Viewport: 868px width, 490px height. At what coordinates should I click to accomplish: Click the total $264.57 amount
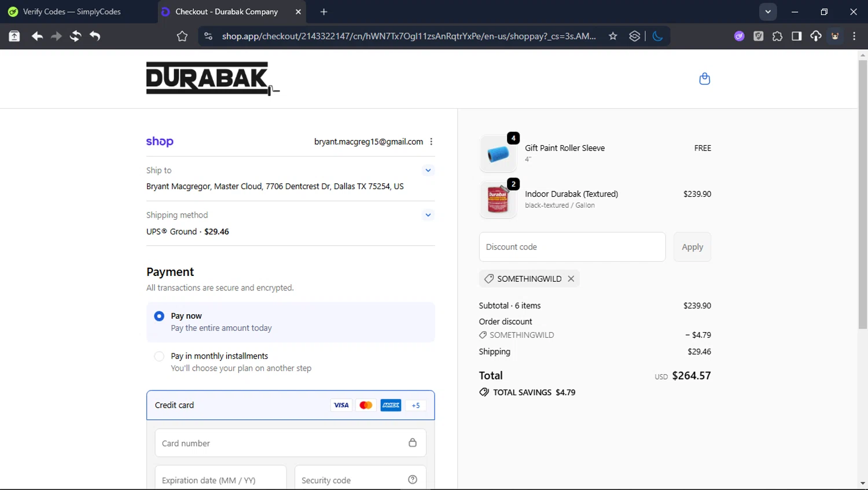692,375
